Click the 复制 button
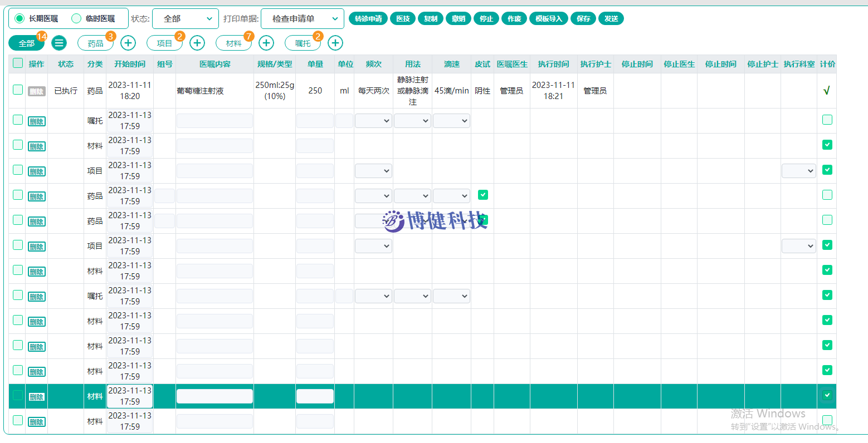The image size is (868, 443). pyautogui.click(x=431, y=18)
